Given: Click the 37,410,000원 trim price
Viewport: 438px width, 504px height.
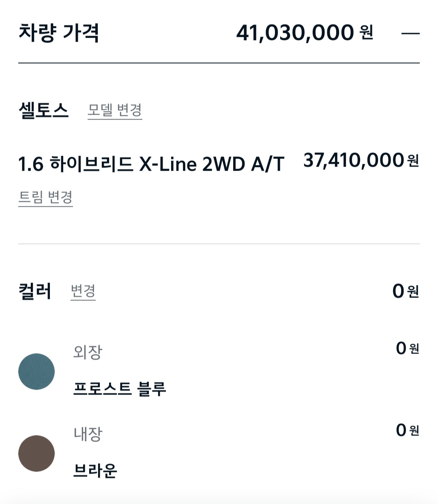Looking at the screenshot, I should [x=361, y=160].
